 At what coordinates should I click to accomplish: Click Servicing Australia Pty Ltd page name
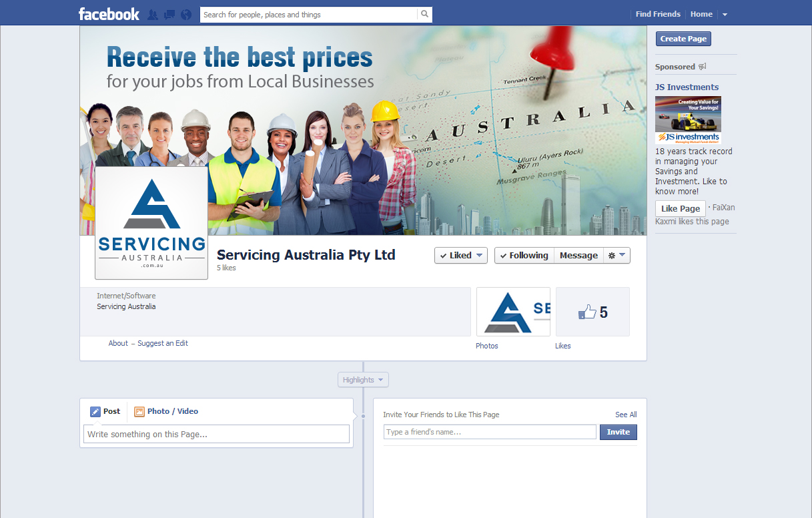306,254
